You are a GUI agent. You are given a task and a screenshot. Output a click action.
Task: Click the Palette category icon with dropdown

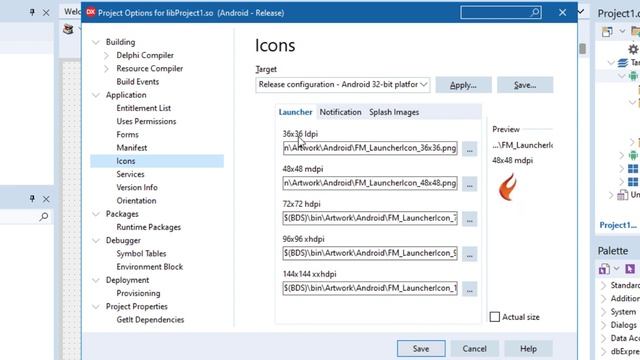604,269
